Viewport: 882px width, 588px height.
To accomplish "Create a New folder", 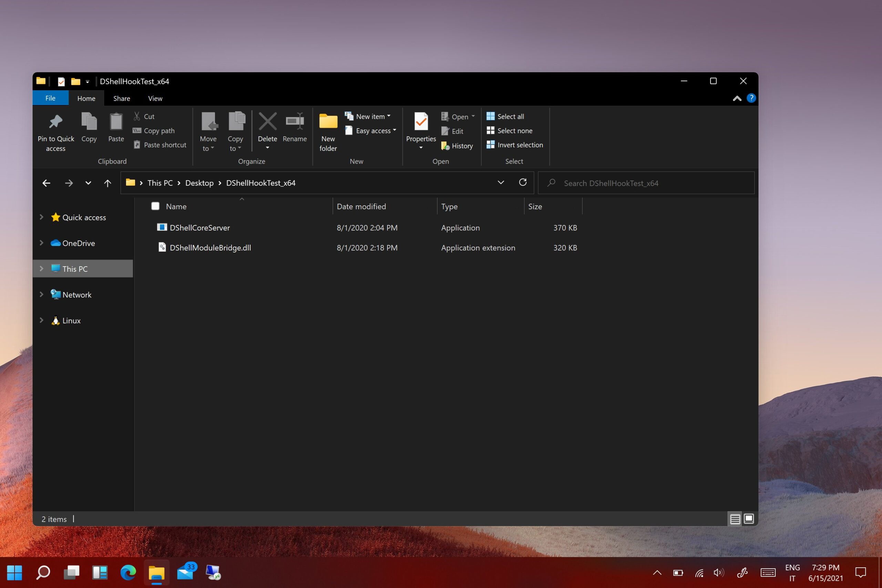I will pos(328,131).
